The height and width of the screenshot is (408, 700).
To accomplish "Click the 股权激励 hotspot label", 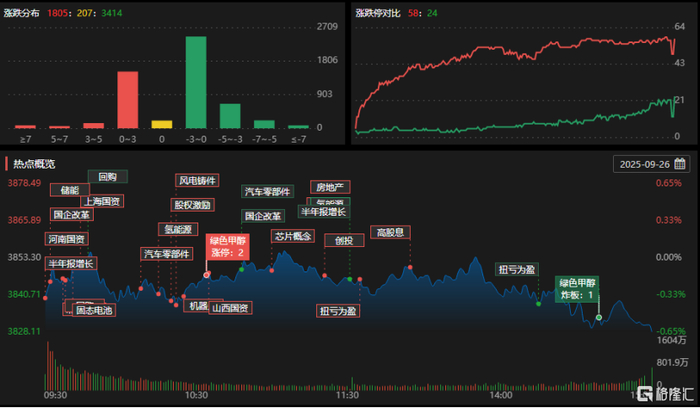I will (x=193, y=205).
